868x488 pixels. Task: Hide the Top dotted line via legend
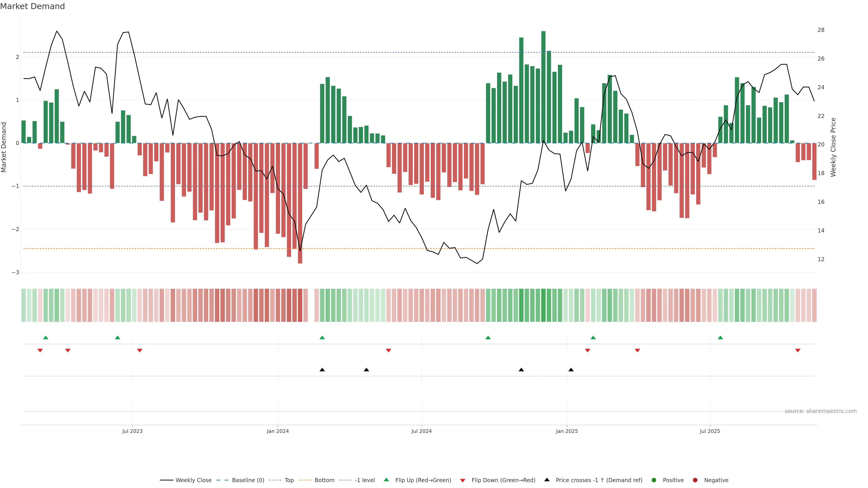click(x=289, y=480)
